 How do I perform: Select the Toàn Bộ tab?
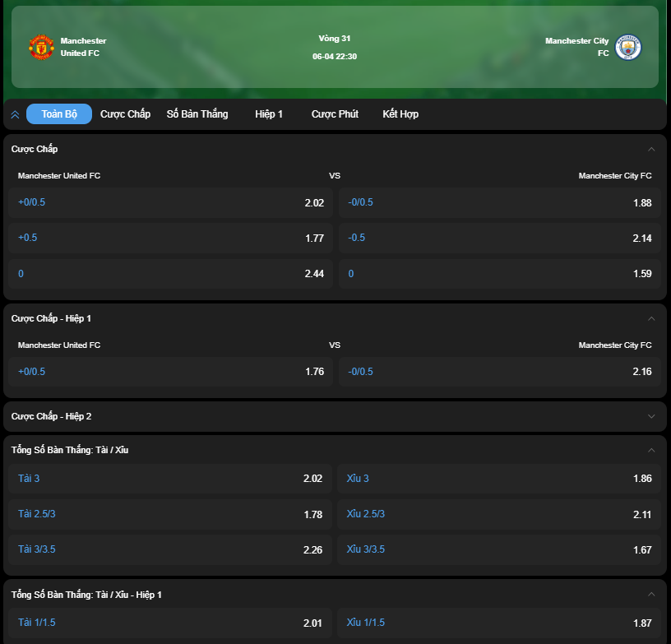click(x=59, y=114)
